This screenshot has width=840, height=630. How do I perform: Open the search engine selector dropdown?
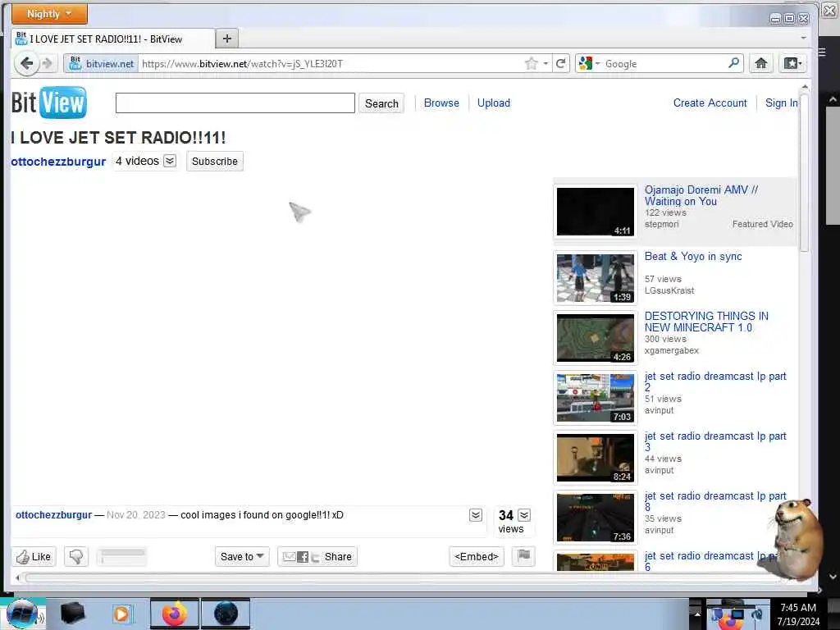(589, 63)
